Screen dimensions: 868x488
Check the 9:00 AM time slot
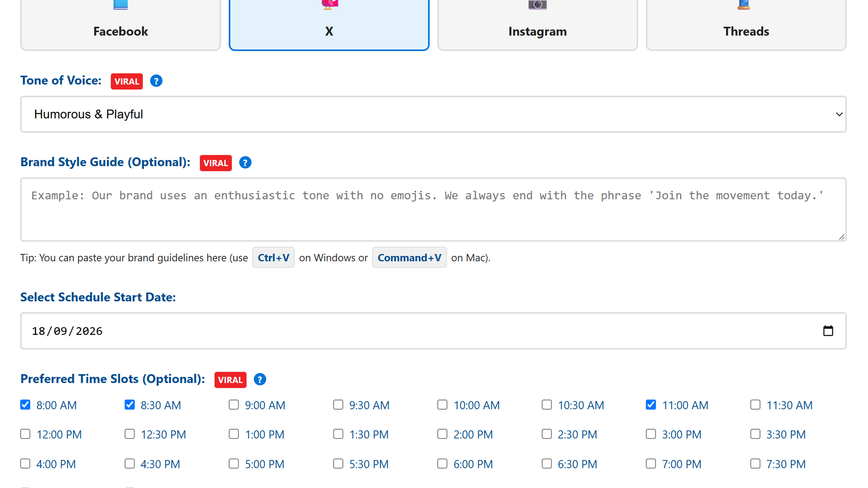[x=234, y=405]
